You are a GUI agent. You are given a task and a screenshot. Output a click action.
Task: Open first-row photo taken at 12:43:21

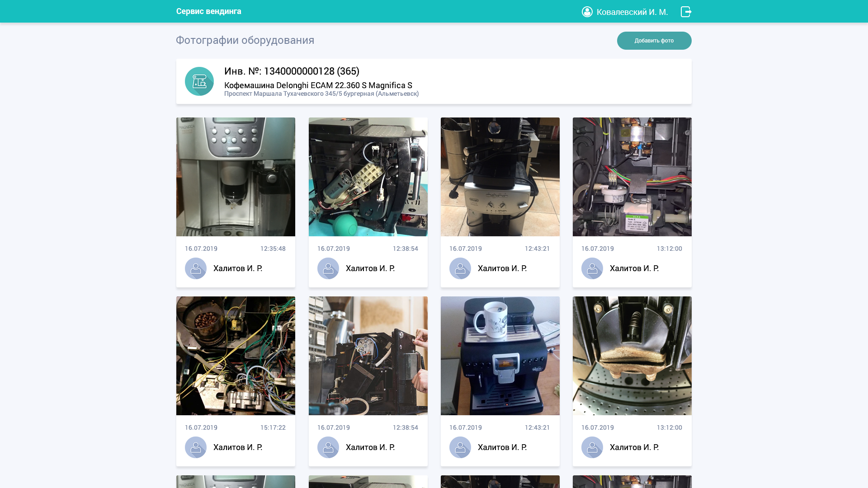(x=500, y=177)
